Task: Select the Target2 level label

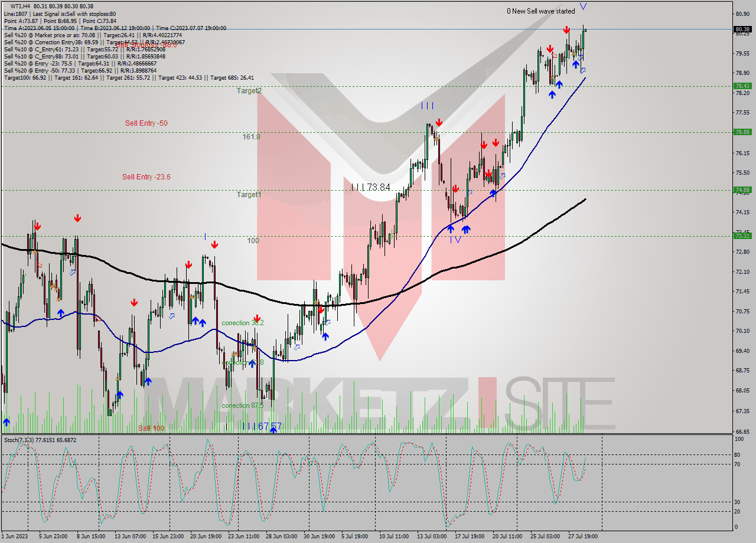Action: (x=249, y=91)
